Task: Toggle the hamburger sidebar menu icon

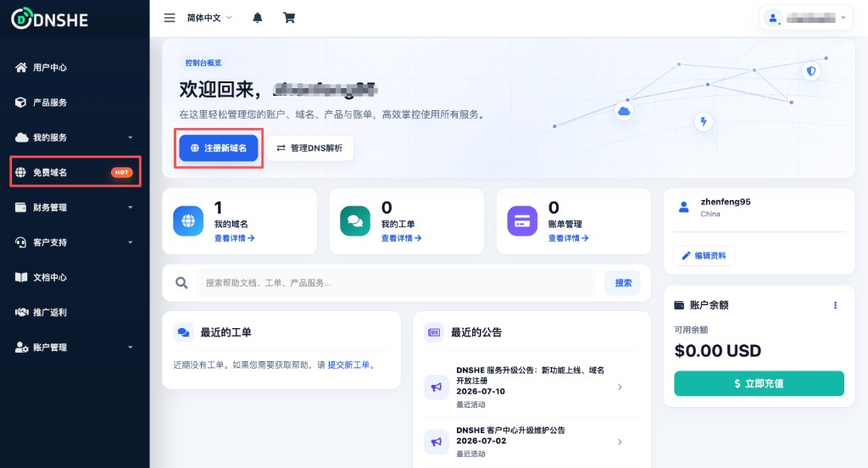Action: click(170, 18)
